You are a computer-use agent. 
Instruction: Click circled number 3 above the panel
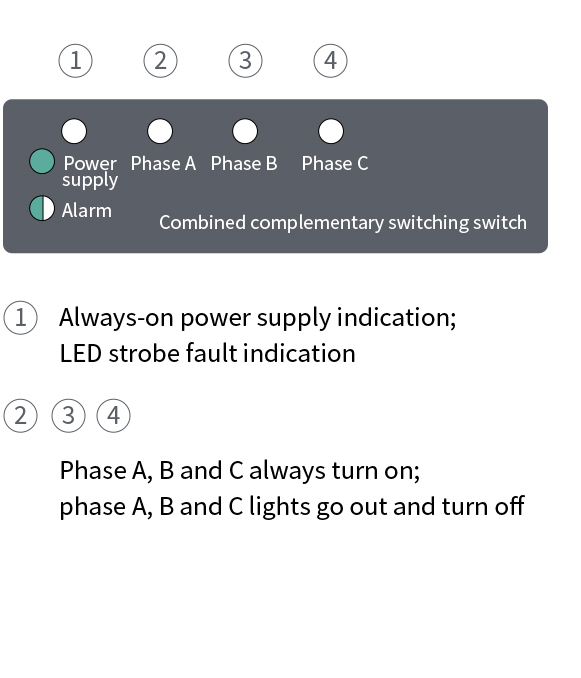coord(246,61)
